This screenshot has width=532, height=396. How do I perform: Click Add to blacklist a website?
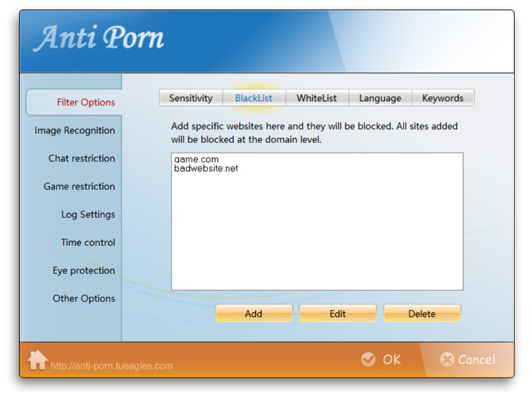[x=253, y=314]
